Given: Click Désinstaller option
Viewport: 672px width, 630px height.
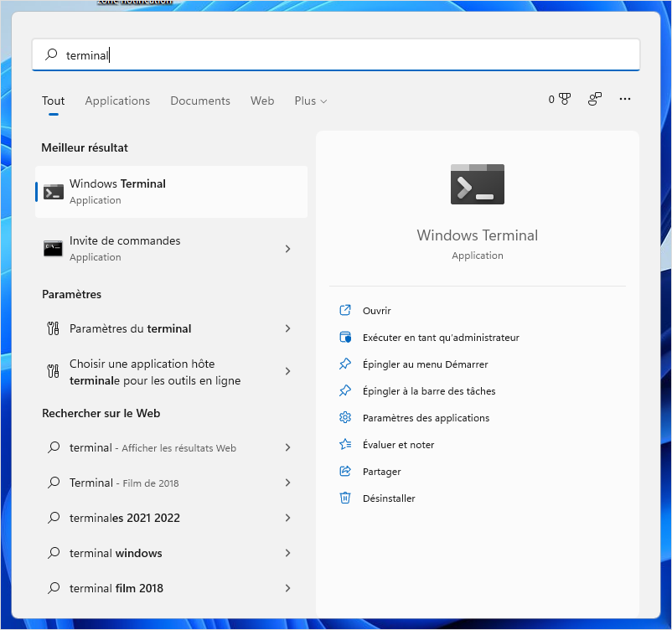Looking at the screenshot, I should [x=389, y=498].
